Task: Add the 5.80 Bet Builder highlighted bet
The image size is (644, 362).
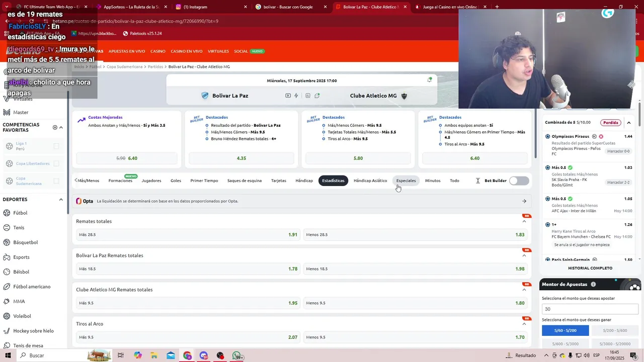Action: [358, 158]
